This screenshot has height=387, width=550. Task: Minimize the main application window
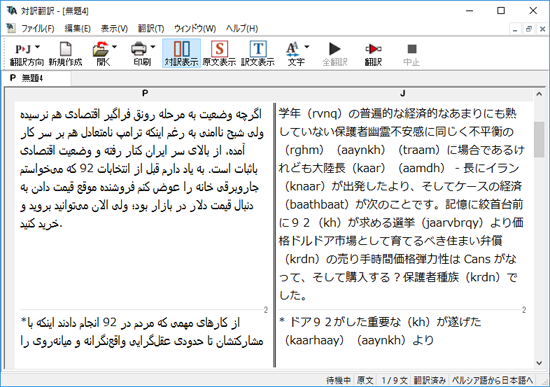tap(469, 11)
